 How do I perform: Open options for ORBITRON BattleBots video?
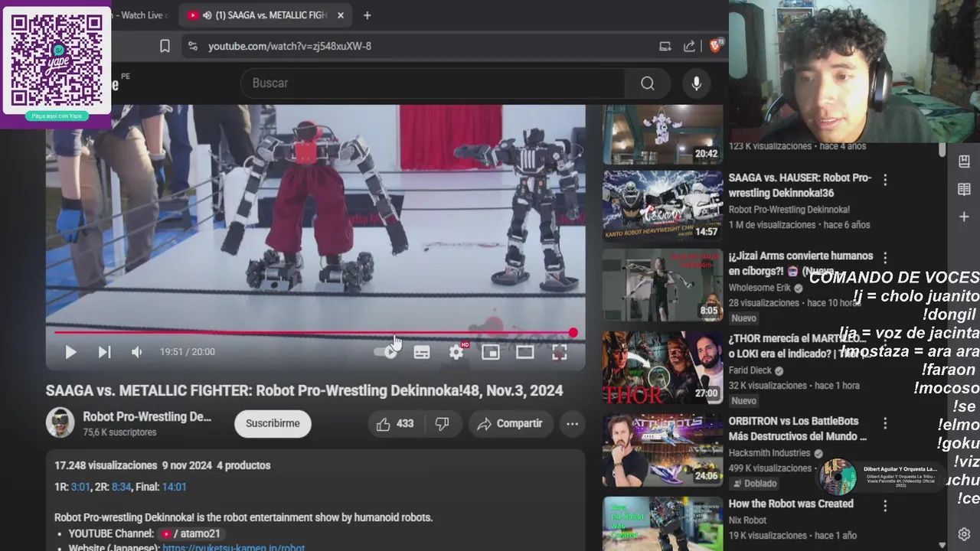point(885,423)
